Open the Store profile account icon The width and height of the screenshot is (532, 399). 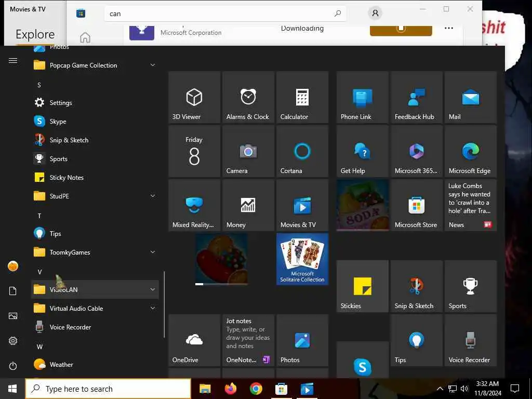(375, 13)
